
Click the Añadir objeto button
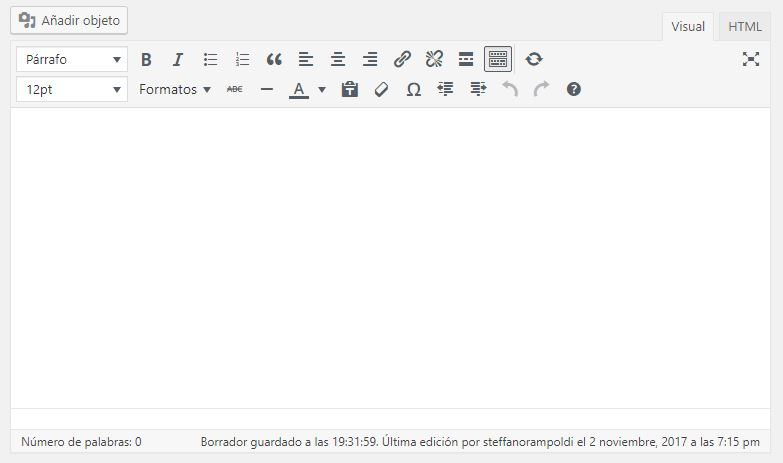pos(69,19)
